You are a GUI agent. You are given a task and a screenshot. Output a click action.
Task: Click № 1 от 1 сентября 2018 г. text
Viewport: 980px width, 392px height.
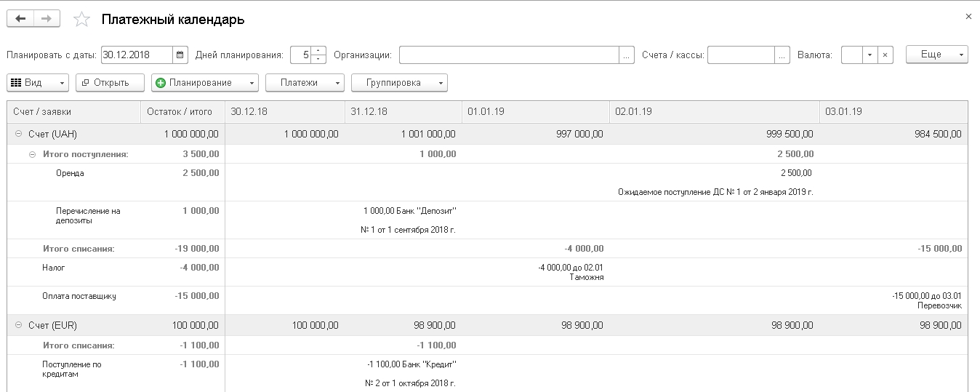pyautogui.click(x=409, y=230)
